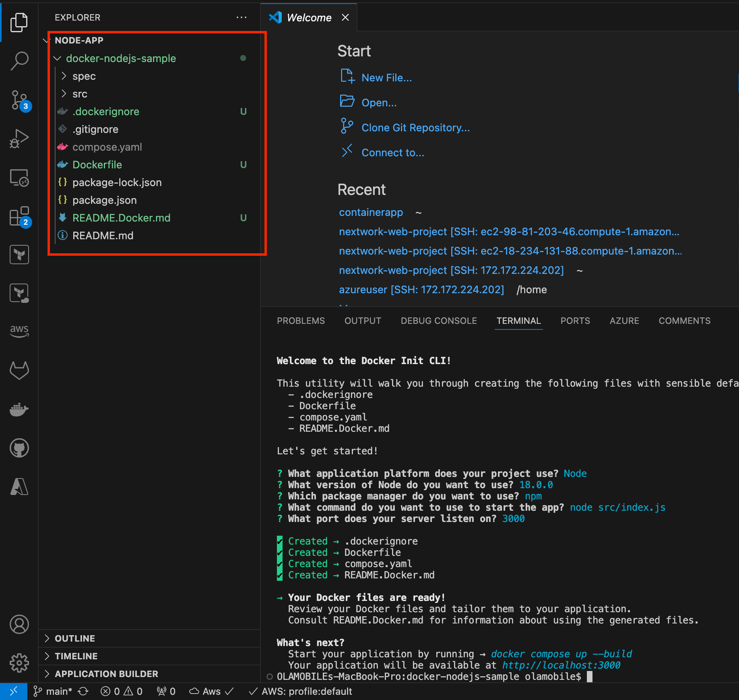The image size is (739, 700).
Task: Click Clone Git Repository... link
Action: pyautogui.click(x=415, y=128)
